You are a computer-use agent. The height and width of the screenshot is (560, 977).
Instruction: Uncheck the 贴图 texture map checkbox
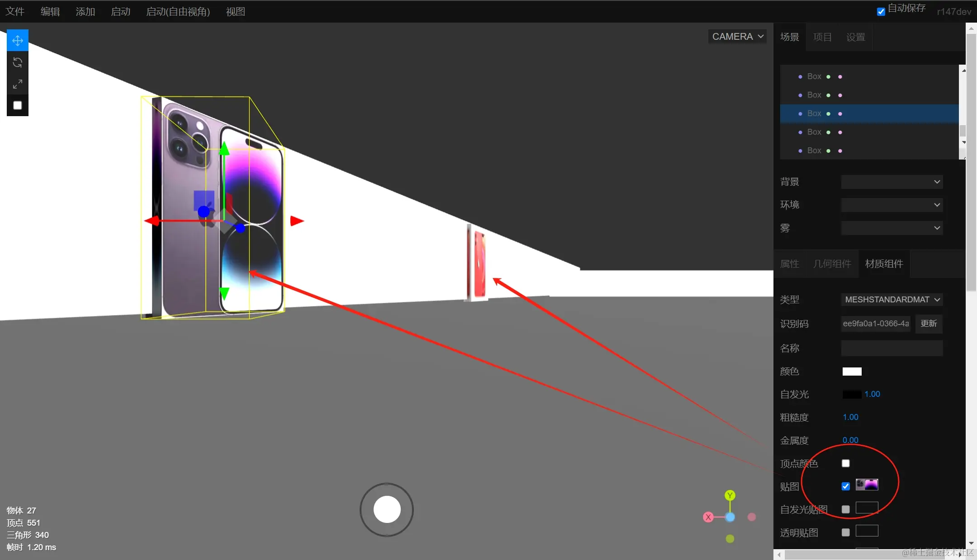845,486
